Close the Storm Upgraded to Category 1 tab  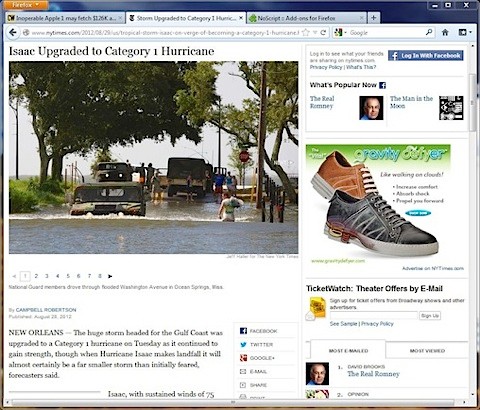(241, 18)
